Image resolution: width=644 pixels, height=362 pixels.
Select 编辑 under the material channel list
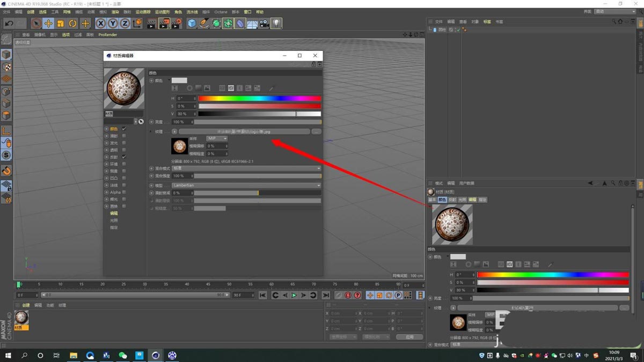pyautogui.click(x=114, y=213)
